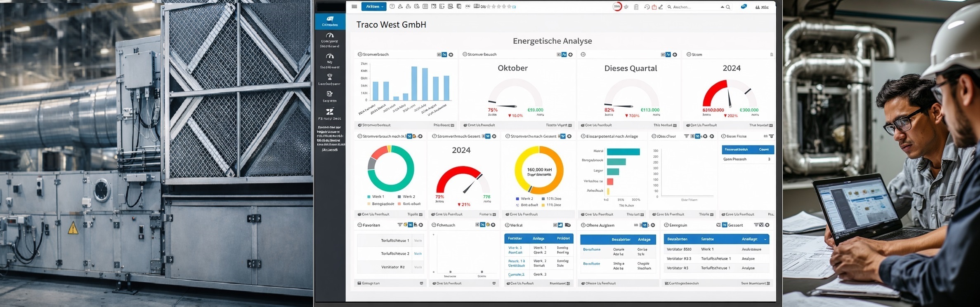Open the Vieth link next to Ventilator #2
Viewport: 980px width, 307px height.
tap(418, 267)
